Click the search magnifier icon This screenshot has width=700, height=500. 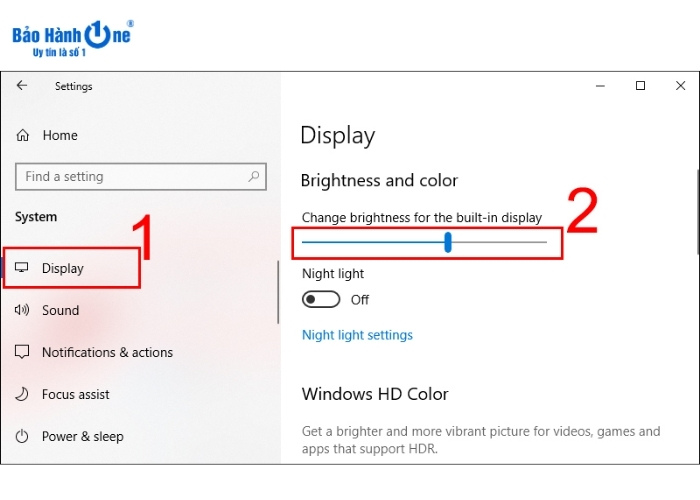pos(254,177)
